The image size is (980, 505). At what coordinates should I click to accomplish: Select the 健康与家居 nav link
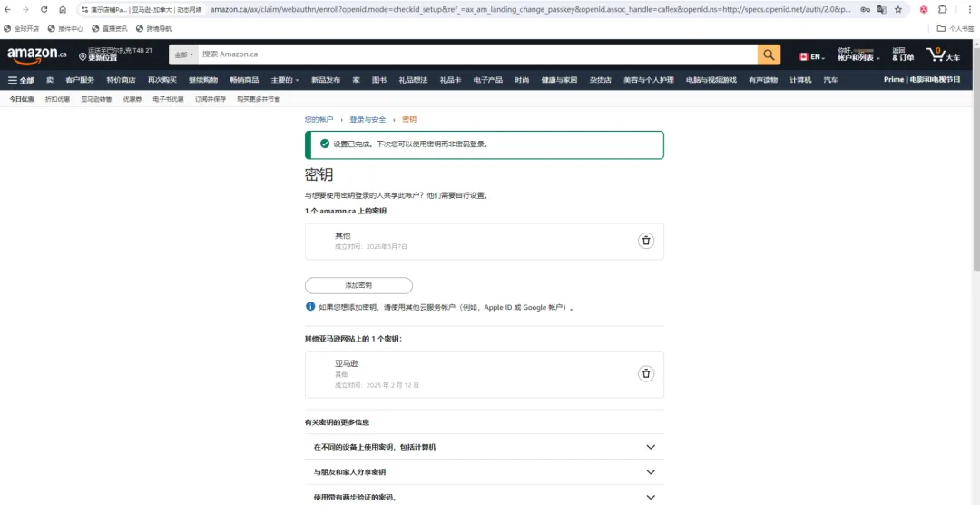pyautogui.click(x=559, y=80)
